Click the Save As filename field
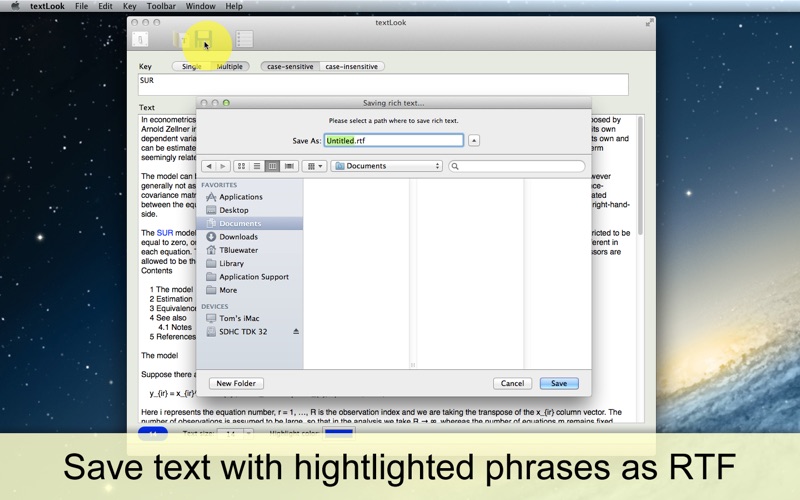The height and width of the screenshot is (500, 800). 394,141
